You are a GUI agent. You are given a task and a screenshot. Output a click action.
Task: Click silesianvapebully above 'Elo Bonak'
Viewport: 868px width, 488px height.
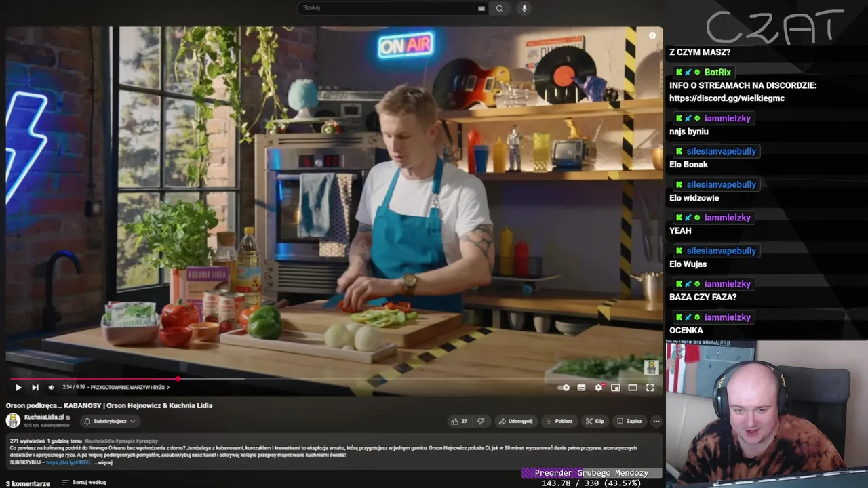pos(721,151)
